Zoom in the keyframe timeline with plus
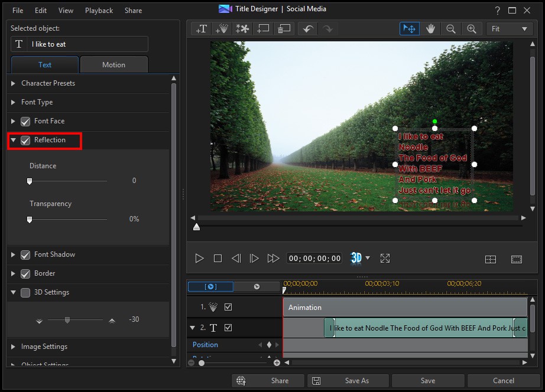Viewport: 545px width, 392px height. (x=277, y=363)
